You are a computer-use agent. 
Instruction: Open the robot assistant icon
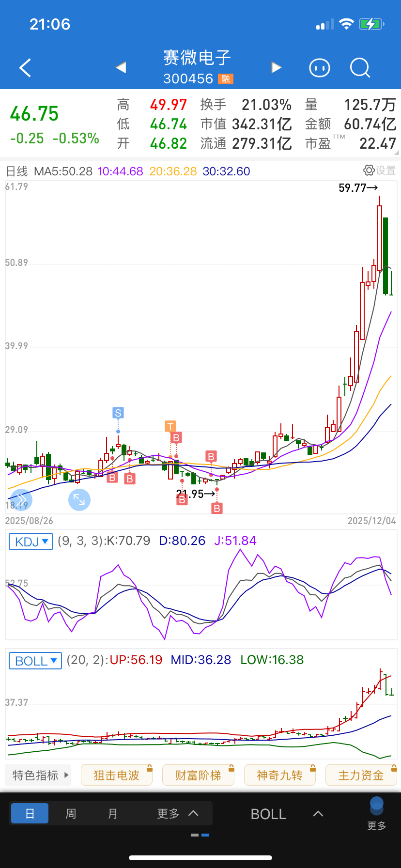pyautogui.click(x=320, y=68)
